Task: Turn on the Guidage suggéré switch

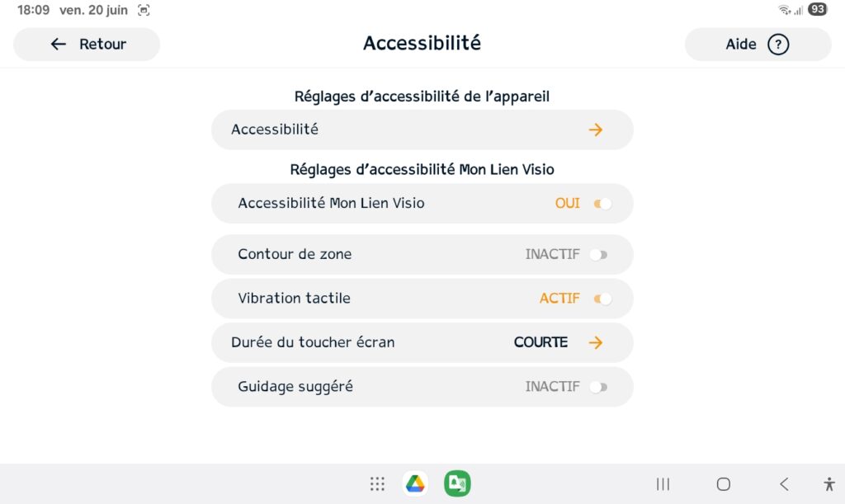Action: [x=599, y=387]
